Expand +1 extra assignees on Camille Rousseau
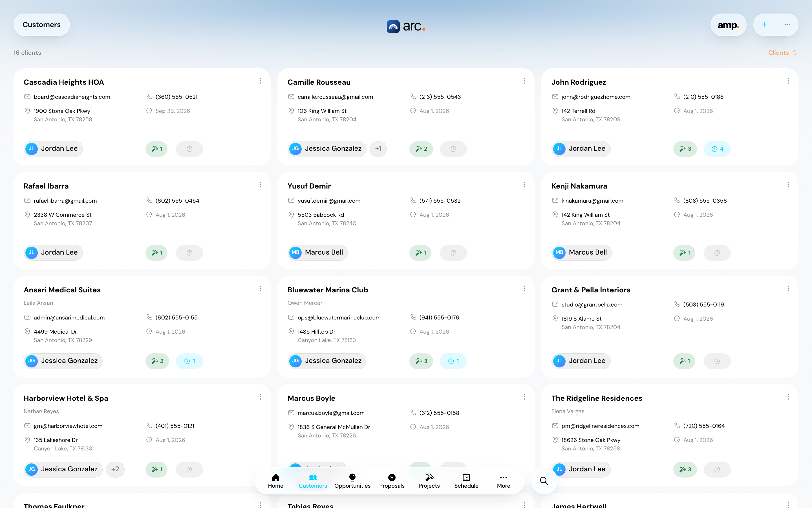This screenshot has height=508, width=812. point(378,149)
